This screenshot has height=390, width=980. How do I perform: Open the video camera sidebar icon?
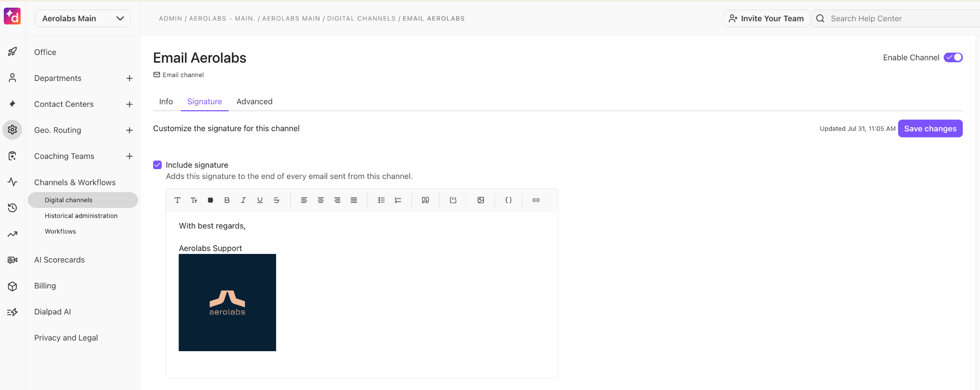tap(12, 260)
